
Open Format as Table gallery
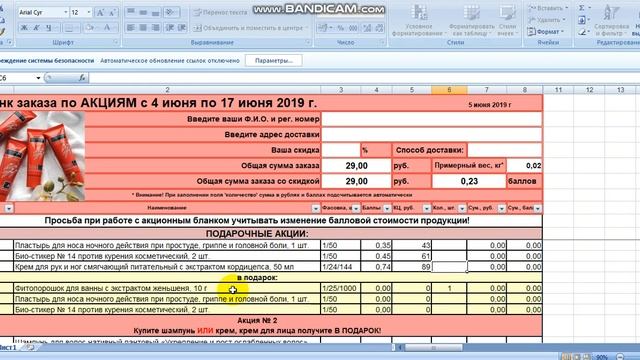pyautogui.click(x=471, y=20)
